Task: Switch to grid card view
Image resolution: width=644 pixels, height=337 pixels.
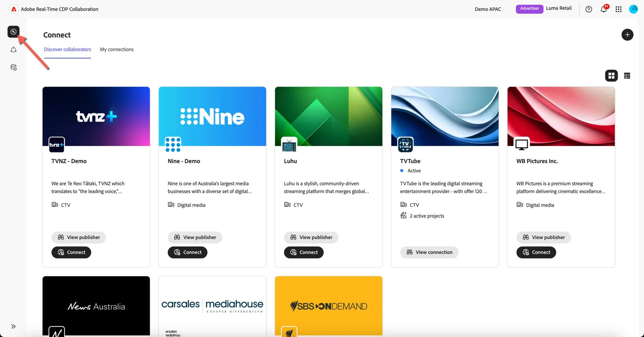Action: pos(611,76)
